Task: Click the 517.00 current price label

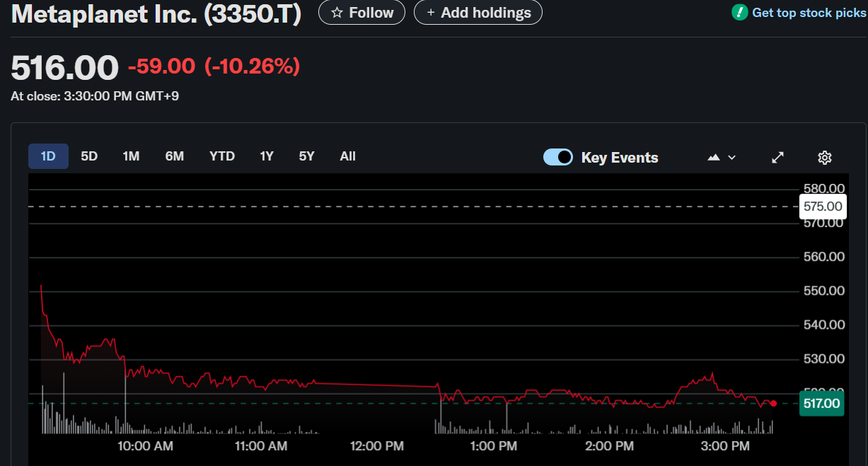Action: [x=821, y=404]
